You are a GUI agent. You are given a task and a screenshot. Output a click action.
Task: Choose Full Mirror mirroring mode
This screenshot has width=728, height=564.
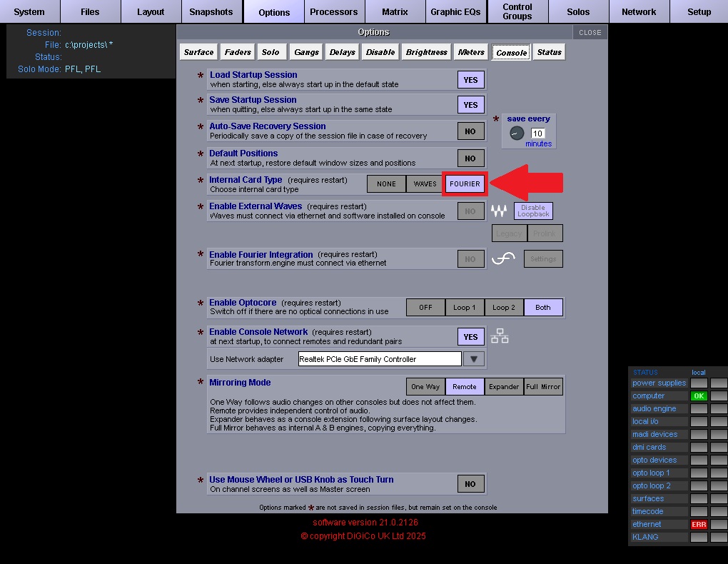click(x=543, y=386)
